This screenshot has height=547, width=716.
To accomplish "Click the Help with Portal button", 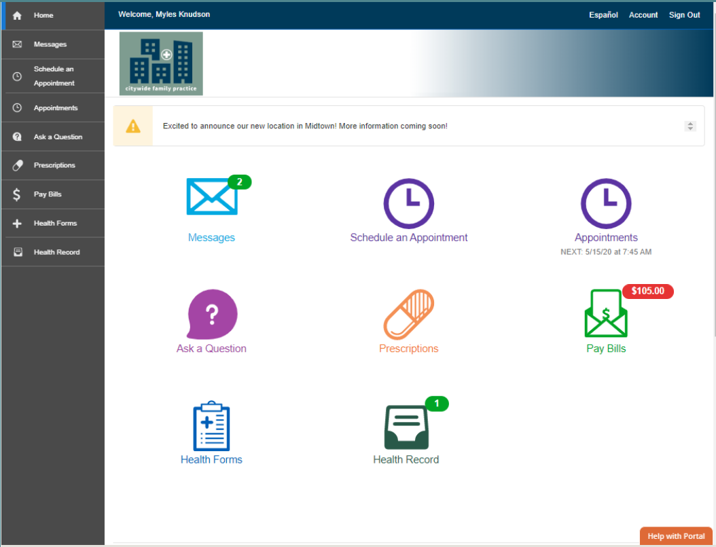I will (676, 536).
